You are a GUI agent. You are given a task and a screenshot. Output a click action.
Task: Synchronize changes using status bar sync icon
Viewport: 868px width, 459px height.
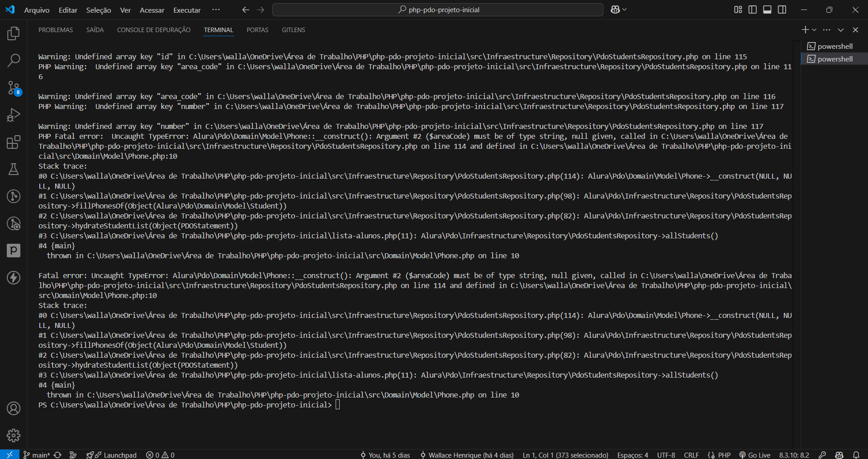coord(57,455)
